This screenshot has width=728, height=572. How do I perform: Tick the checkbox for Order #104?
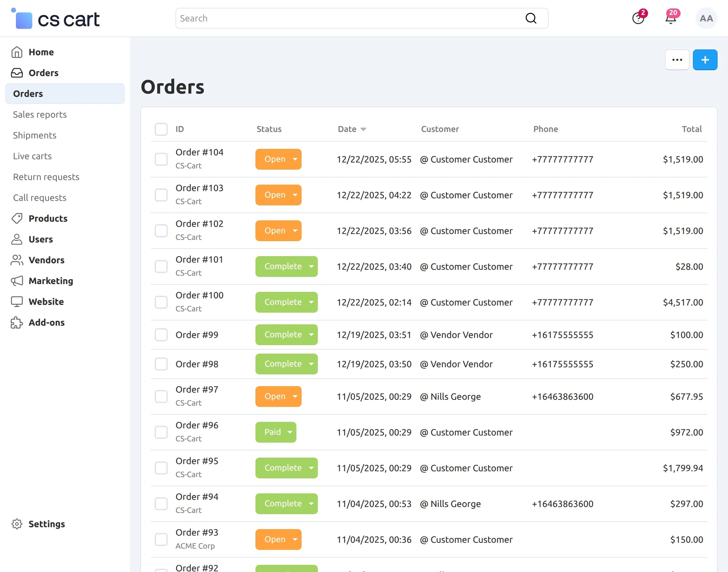161,159
